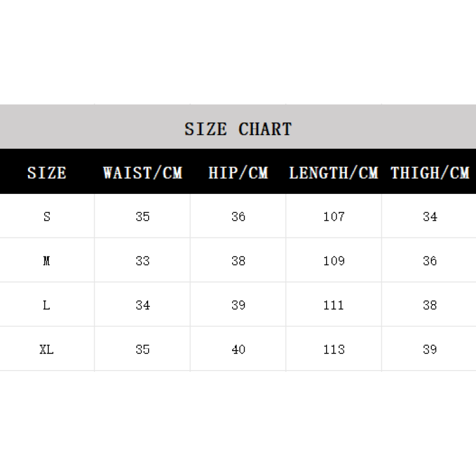Select the SIZE column header
The height and width of the screenshot is (476, 476).
point(47,173)
